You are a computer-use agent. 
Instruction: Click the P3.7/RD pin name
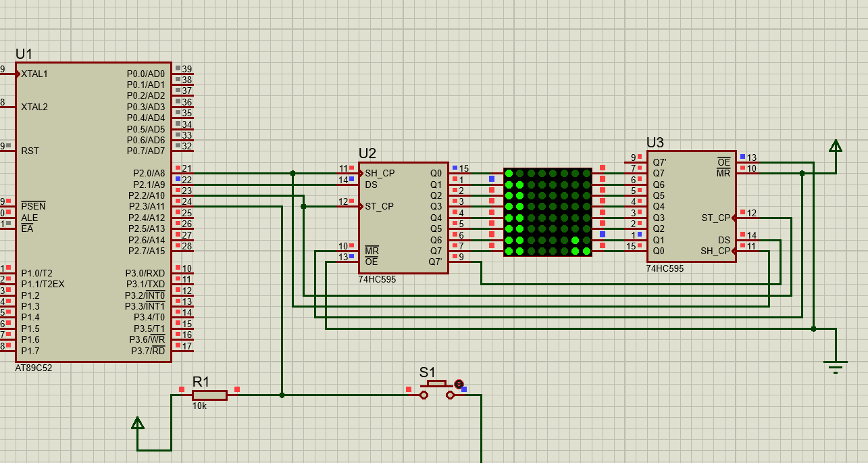148,351
